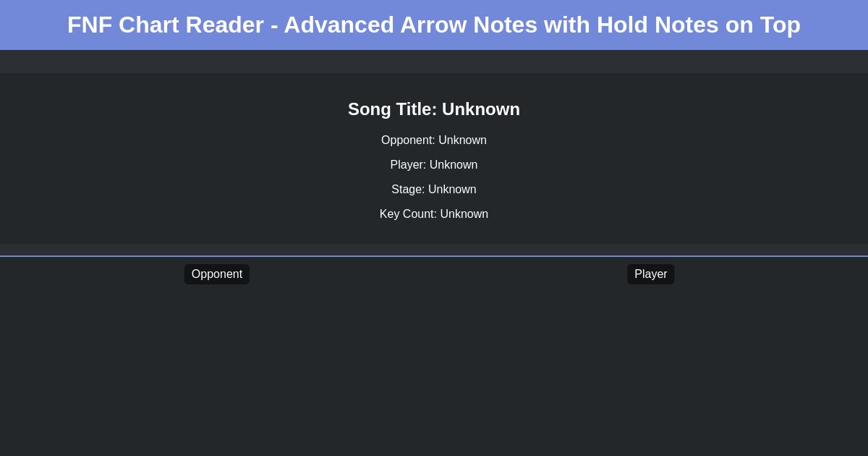The width and height of the screenshot is (868, 456).
Task: Click the "Stage: Unknown" info line
Action: click(x=434, y=190)
